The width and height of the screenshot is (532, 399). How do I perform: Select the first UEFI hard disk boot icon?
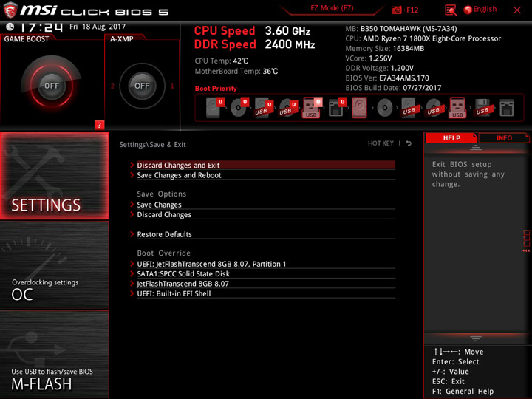point(214,108)
